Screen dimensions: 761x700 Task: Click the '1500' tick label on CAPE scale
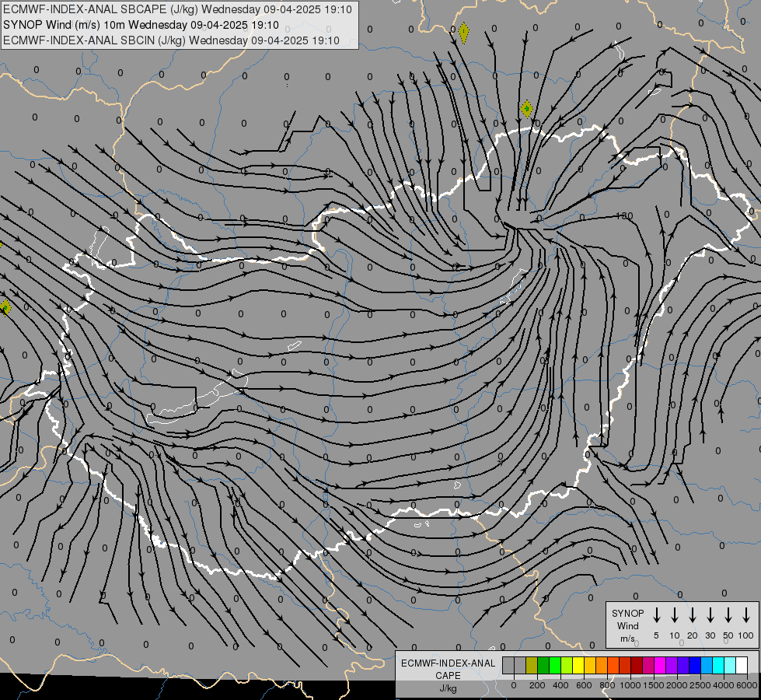654,685
